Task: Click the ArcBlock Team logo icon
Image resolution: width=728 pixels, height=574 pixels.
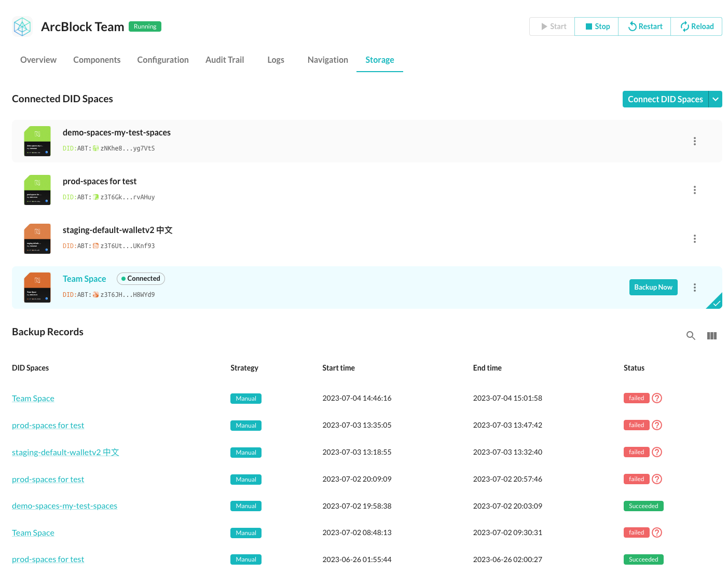Action: 22,26
